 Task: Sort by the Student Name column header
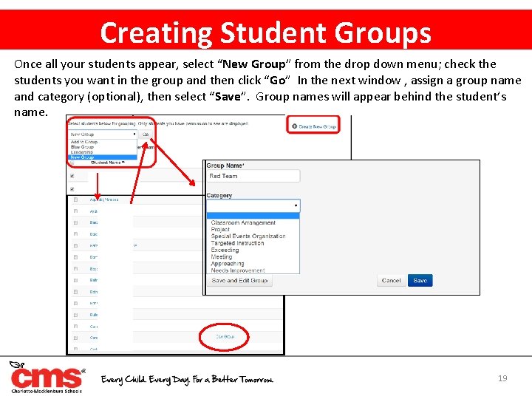coord(108,163)
